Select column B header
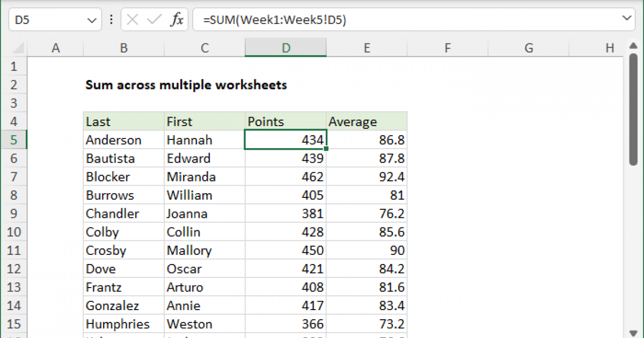Screen dimensions: 644x338 [x=123, y=48]
